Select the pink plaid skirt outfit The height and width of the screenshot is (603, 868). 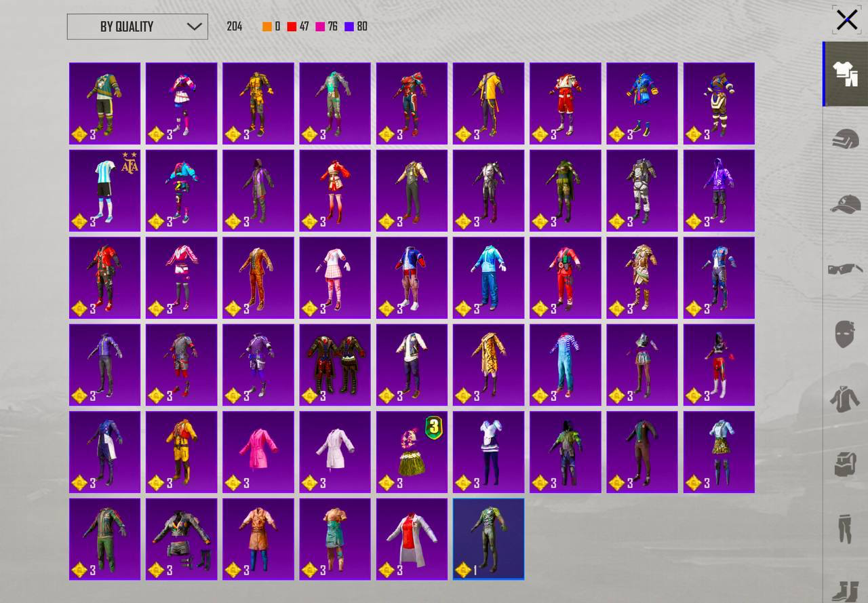click(335, 277)
